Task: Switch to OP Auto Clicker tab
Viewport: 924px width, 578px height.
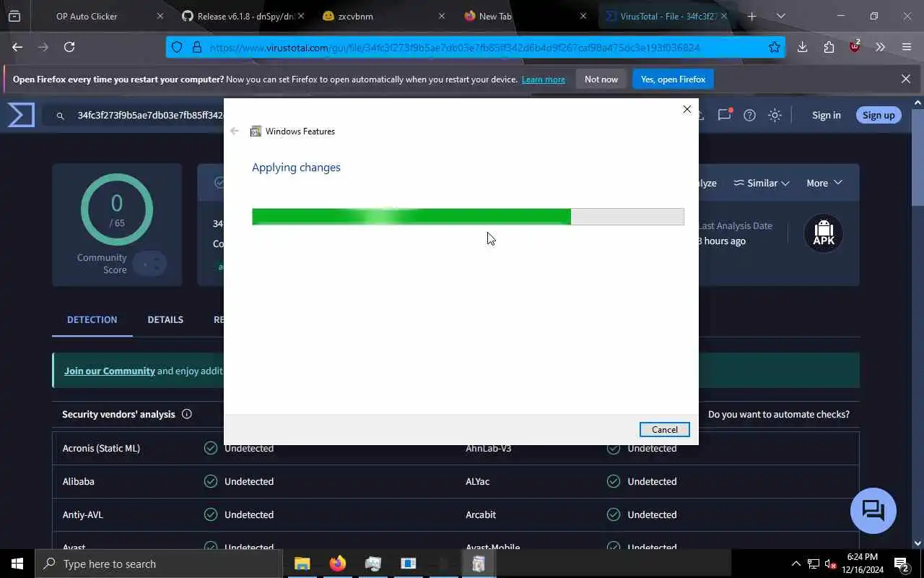Action: (x=87, y=16)
